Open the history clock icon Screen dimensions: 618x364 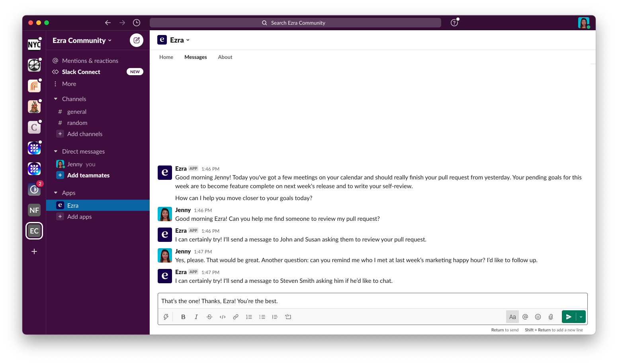pos(137,23)
